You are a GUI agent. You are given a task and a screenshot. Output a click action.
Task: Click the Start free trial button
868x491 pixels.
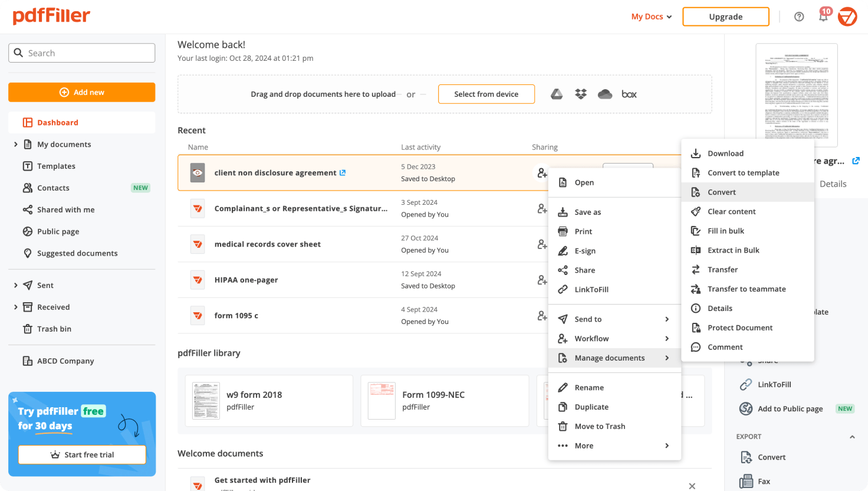(81, 454)
